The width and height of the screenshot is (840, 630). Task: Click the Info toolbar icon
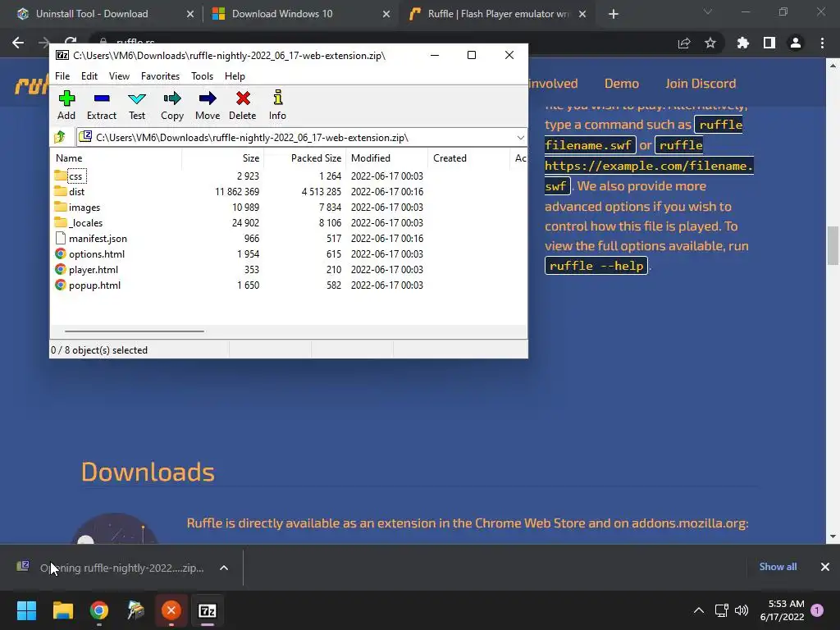pos(277,105)
